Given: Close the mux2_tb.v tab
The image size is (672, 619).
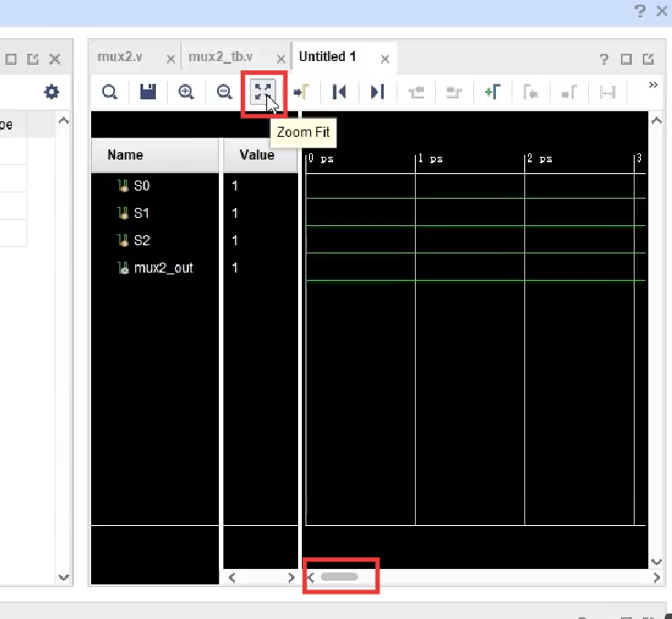Looking at the screenshot, I should [x=281, y=58].
